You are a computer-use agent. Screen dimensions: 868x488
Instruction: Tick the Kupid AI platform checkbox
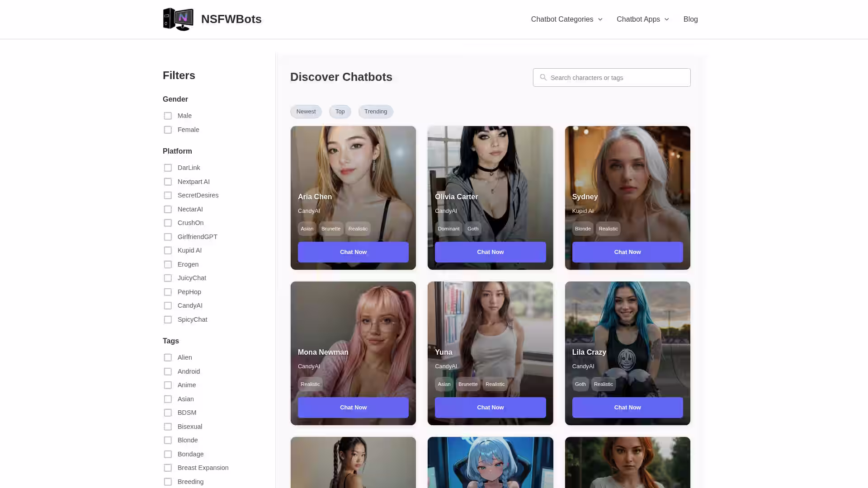tap(168, 251)
